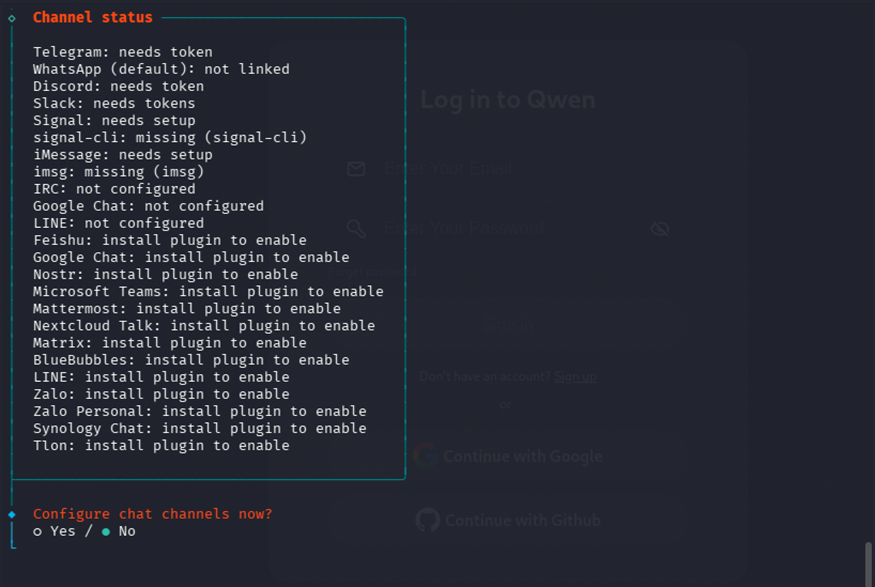Click the Telegram needs token line
The height and width of the screenshot is (587, 875).
pyautogui.click(x=123, y=52)
